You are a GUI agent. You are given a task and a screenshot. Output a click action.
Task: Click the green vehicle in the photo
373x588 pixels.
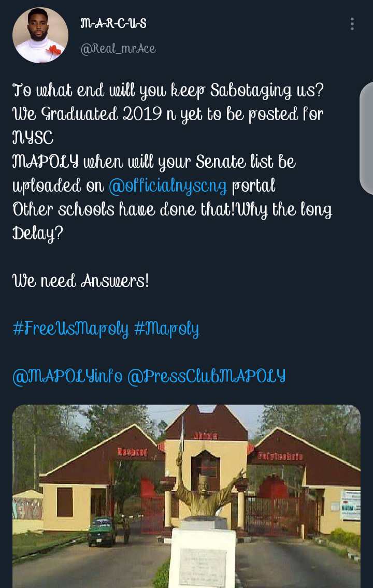pos(102,531)
